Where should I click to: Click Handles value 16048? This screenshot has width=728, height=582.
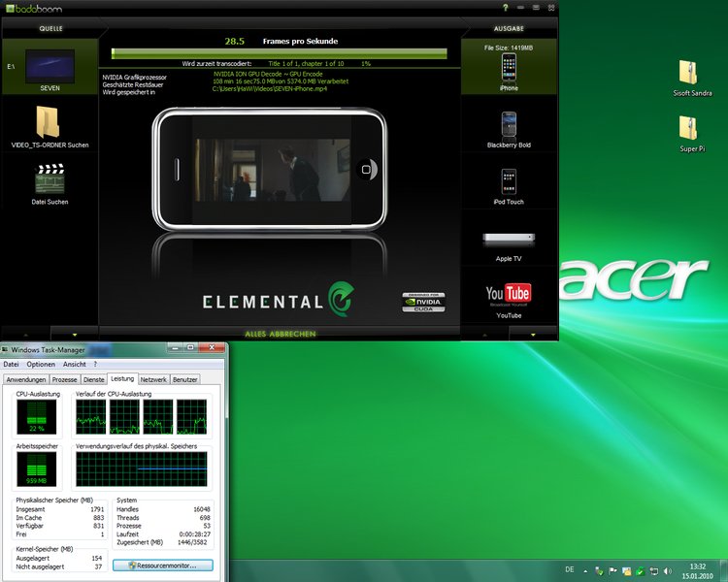pos(202,509)
